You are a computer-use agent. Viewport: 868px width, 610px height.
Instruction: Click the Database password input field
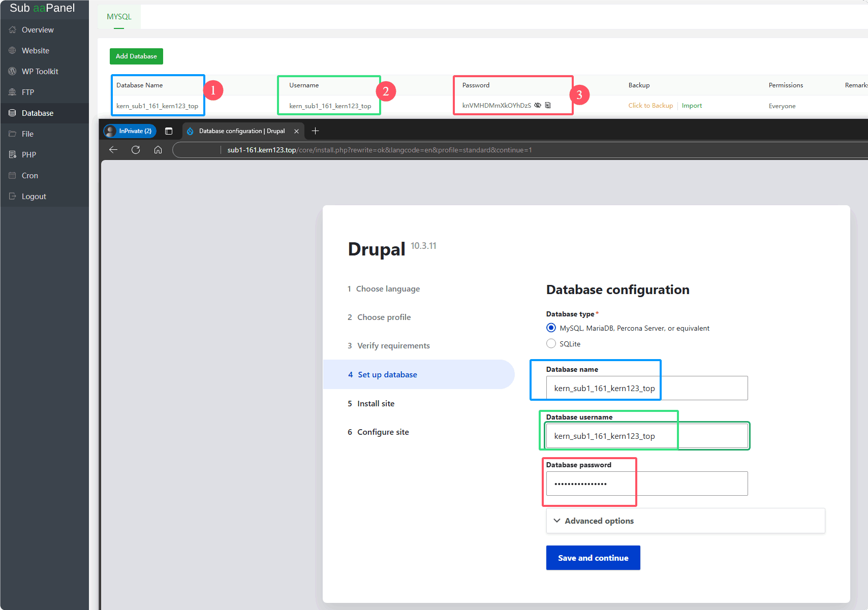tap(647, 484)
